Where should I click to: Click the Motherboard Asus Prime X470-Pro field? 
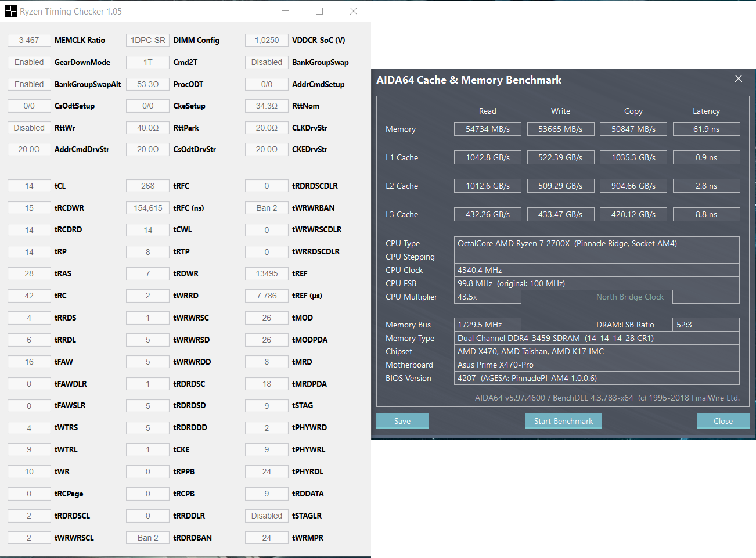[596, 365]
